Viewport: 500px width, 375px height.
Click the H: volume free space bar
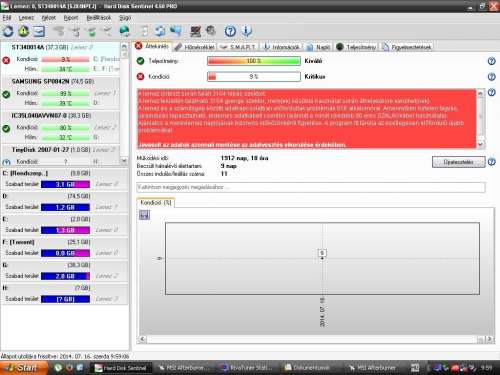[x=65, y=299]
